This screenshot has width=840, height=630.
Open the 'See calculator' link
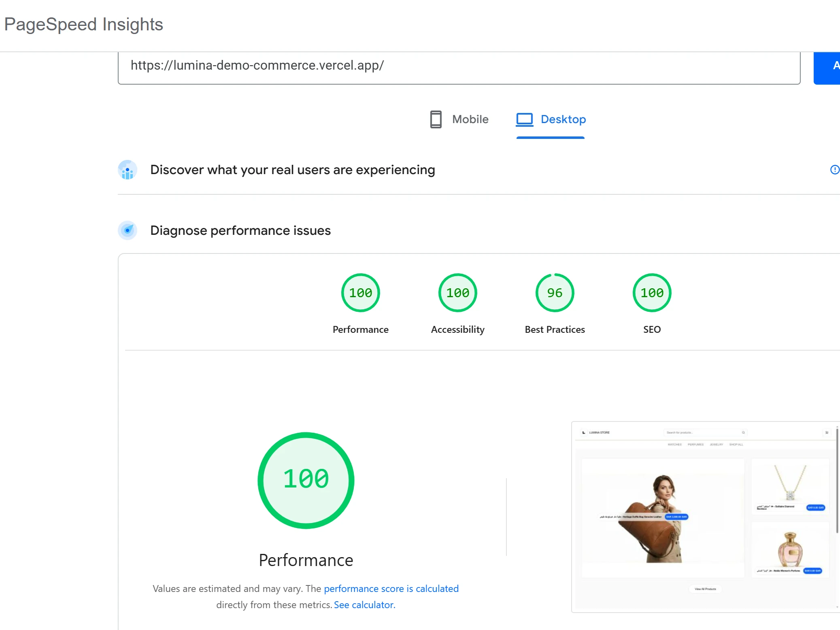364,605
